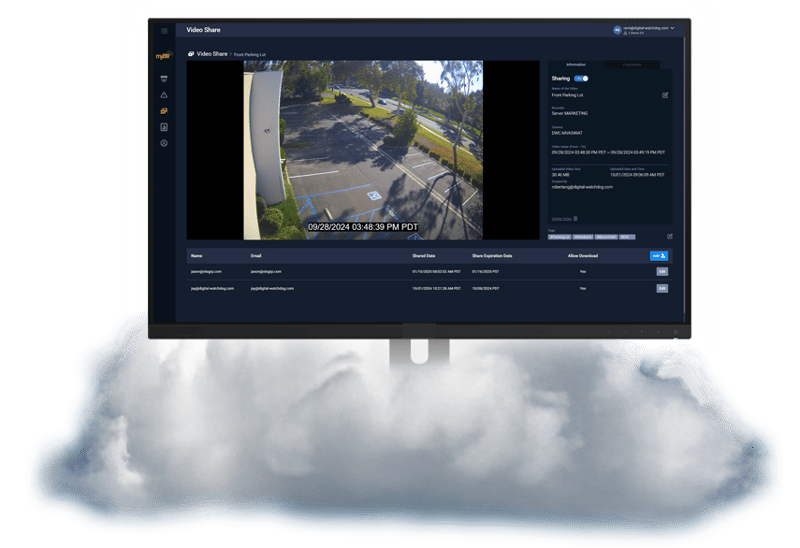This screenshot has width=800, height=548.
Task: Click the blue Add user button
Action: 659,256
